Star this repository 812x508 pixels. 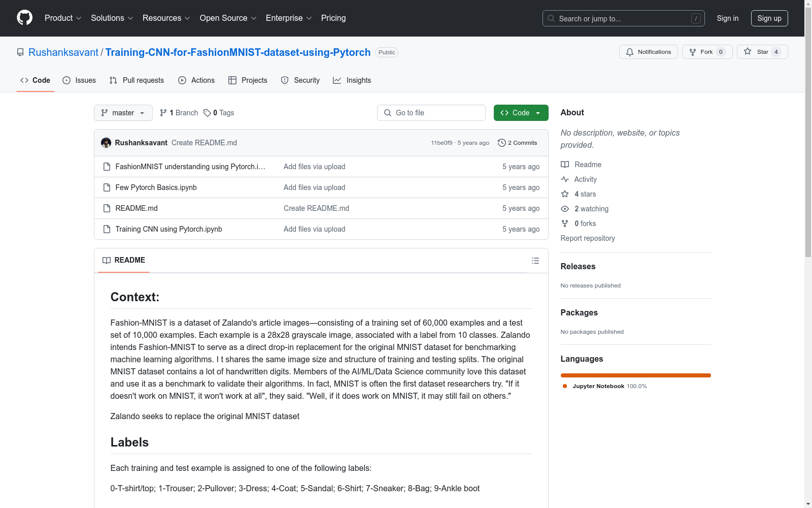click(x=762, y=52)
